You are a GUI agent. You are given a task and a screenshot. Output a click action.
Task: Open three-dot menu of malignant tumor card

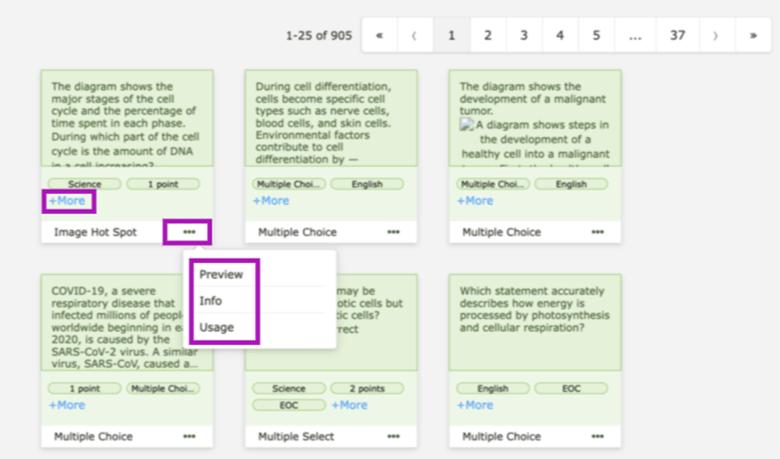597,232
